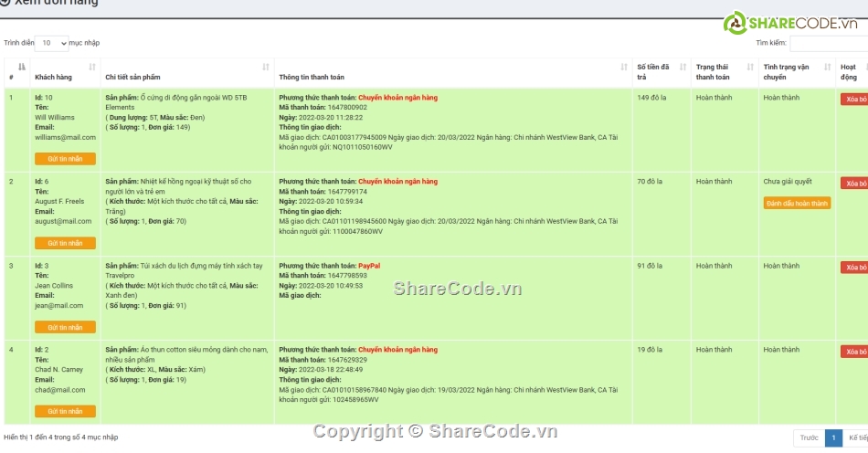
Task: Open the entries-per-page dropdown showing 10
Action: pos(51,43)
